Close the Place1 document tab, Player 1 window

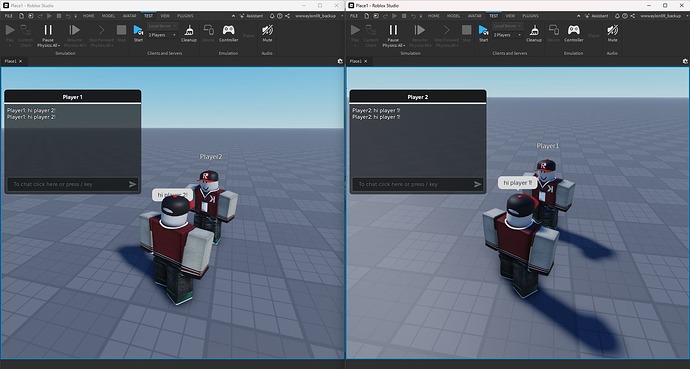[20, 62]
